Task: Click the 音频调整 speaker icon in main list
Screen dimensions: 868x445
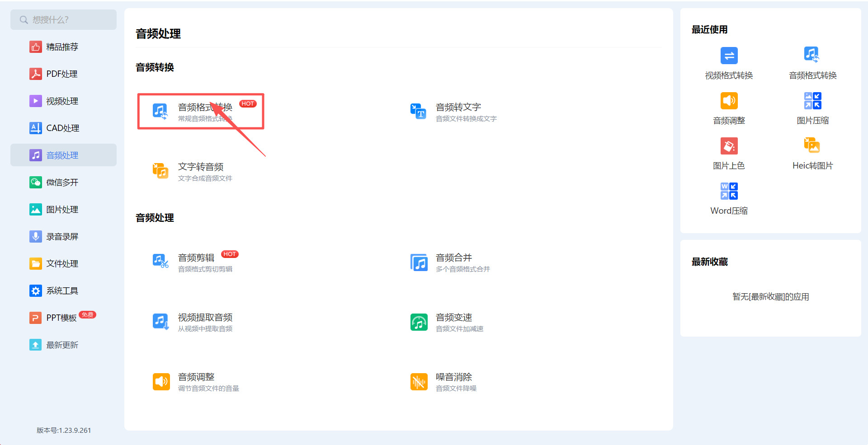Action: coord(161,382)
